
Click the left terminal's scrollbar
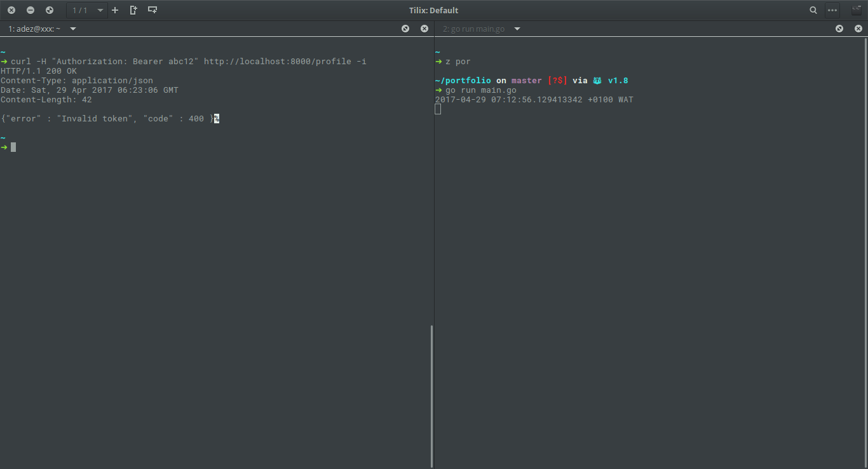pos(431,394)
